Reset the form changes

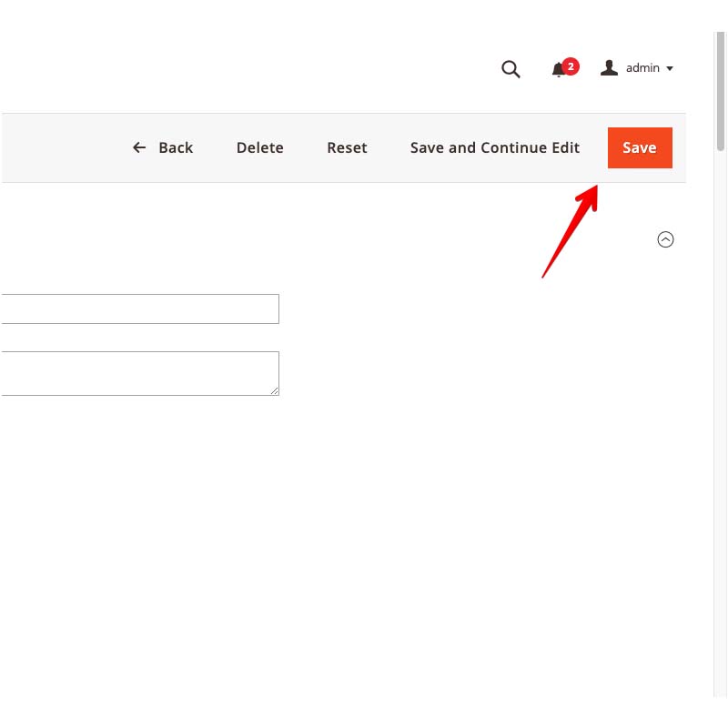tap(347, 147)
